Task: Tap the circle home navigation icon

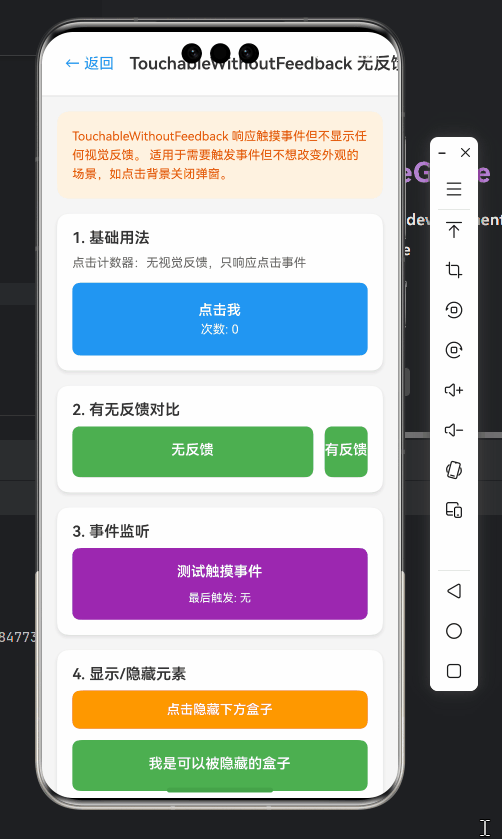Action: click(454, 631)
